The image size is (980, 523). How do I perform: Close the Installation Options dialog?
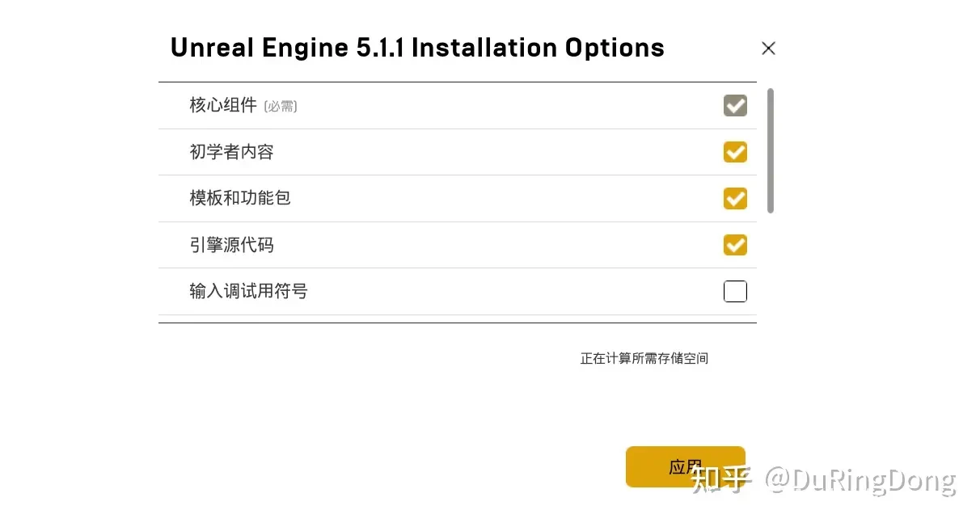click(768, 49)
